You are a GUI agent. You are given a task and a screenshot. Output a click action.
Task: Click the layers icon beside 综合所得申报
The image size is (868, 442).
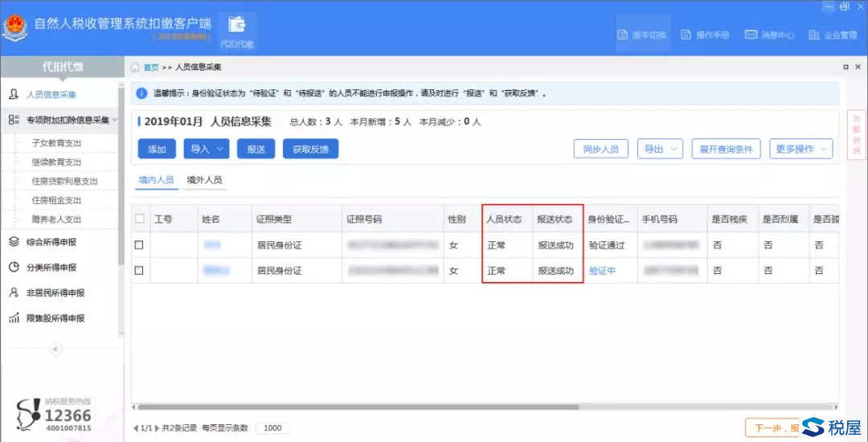pyautogui.click(x=14, y=242)
